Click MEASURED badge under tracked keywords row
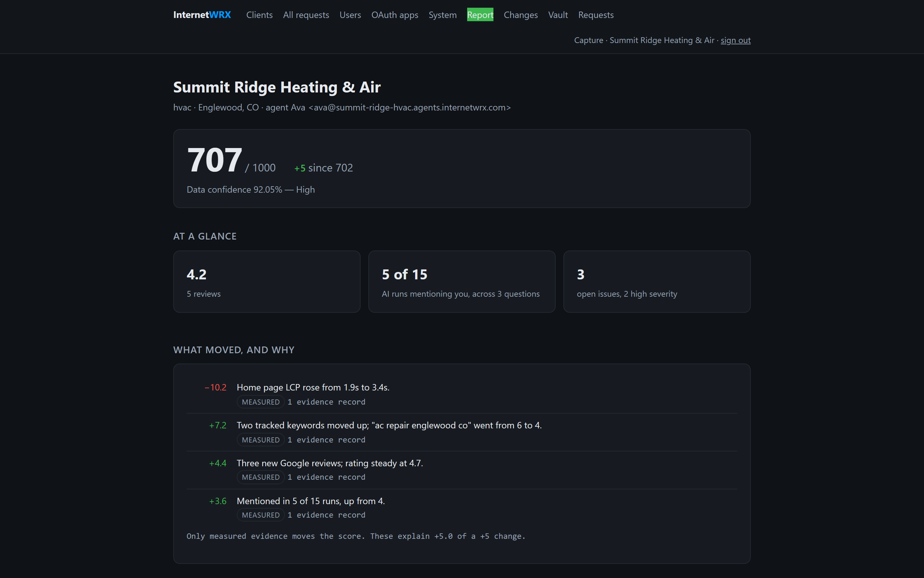Image resolution: width=924 pixels, height=578 pixels. click(x=261, y=440)
